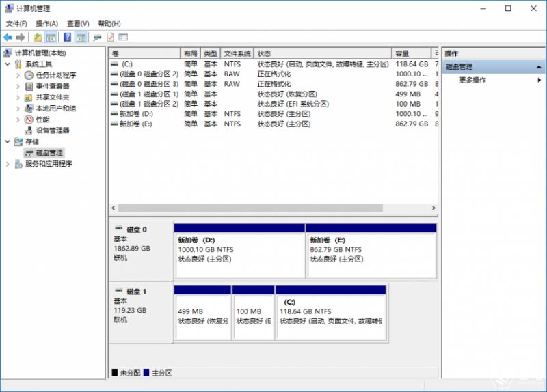Click the Back arrow in the toolbar

click(8, 37)
